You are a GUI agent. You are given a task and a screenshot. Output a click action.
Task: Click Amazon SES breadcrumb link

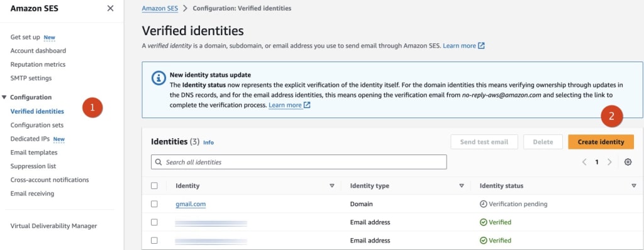(x=160, y=8)
